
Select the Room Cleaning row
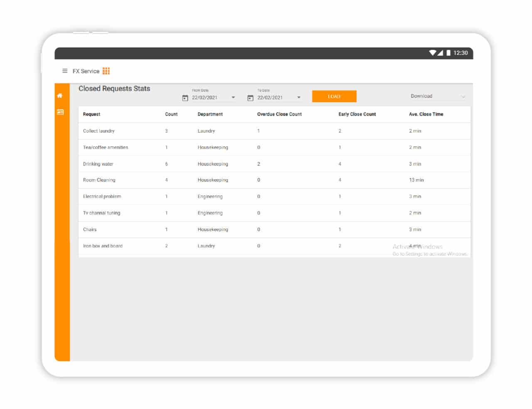point(99,180)
